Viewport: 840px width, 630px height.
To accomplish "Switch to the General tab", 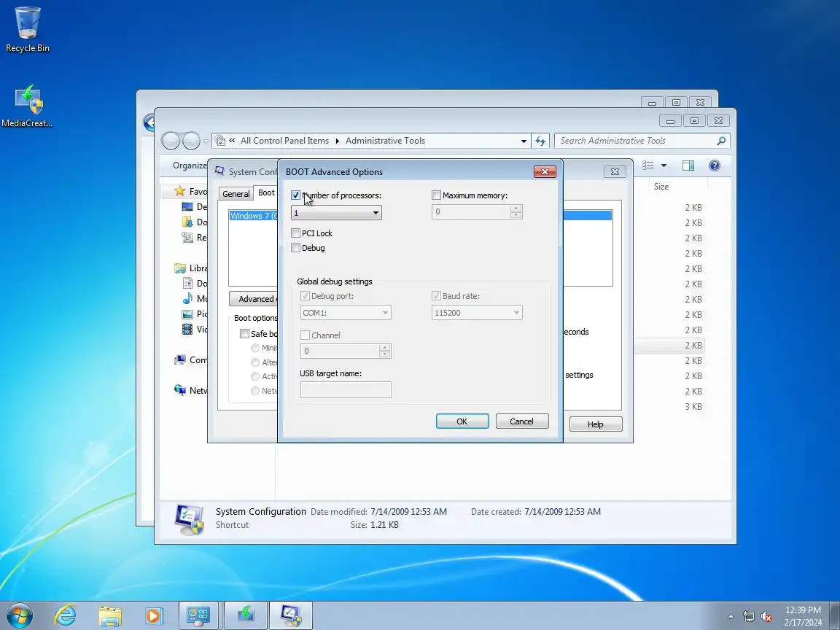I will pos(236,194).
